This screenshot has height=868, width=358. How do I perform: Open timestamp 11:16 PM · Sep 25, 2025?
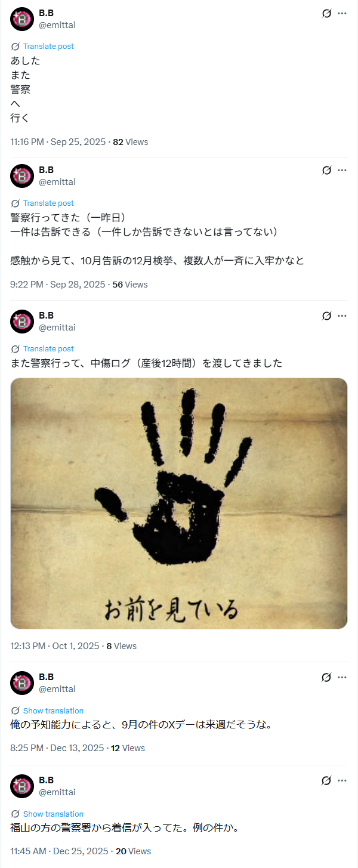(58, 142)
